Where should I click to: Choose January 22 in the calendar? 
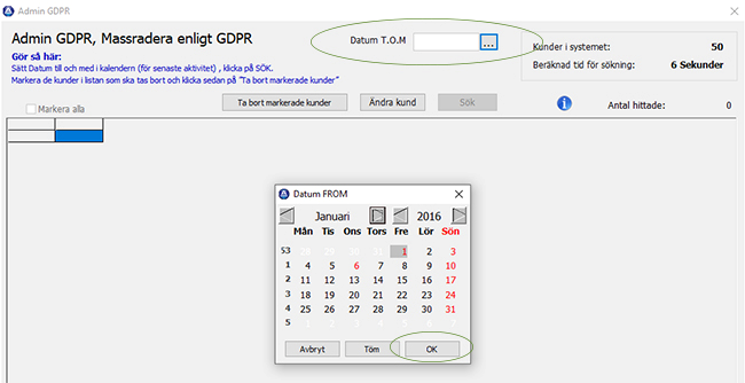(x=402, y=295)
